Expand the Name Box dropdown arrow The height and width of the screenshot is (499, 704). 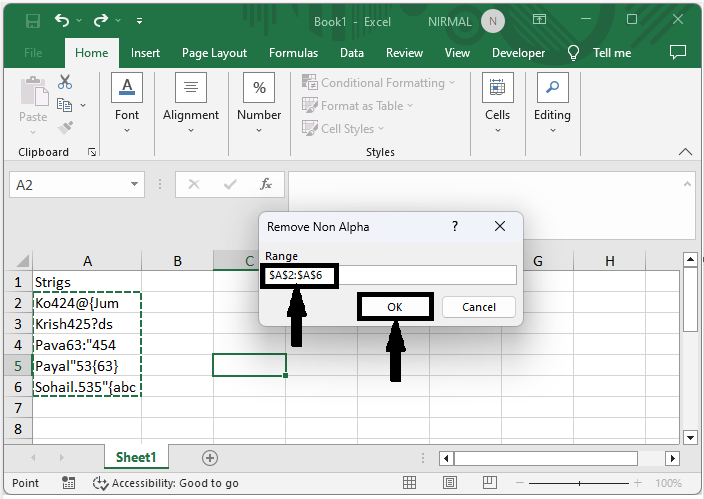coord(134,184)
